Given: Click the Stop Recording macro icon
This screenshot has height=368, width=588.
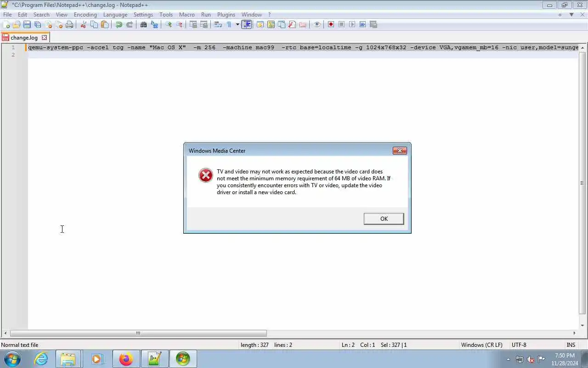Looking at the screenshot, I should click(341, 24).
